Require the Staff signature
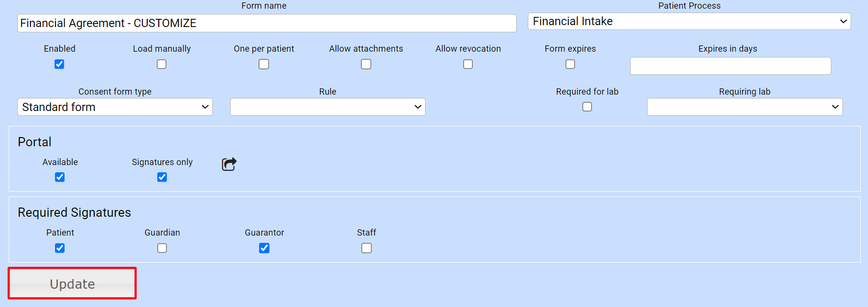 click(x=367, y=248)
